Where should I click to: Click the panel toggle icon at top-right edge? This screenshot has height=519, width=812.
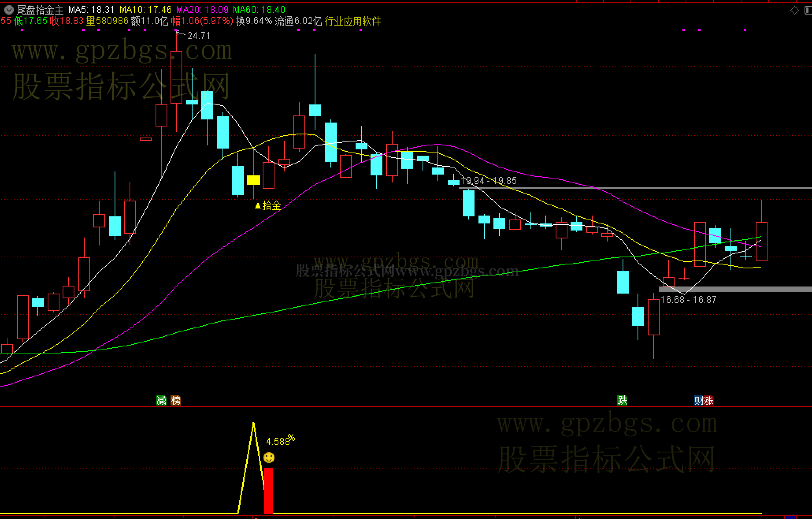tap(808, 10)
